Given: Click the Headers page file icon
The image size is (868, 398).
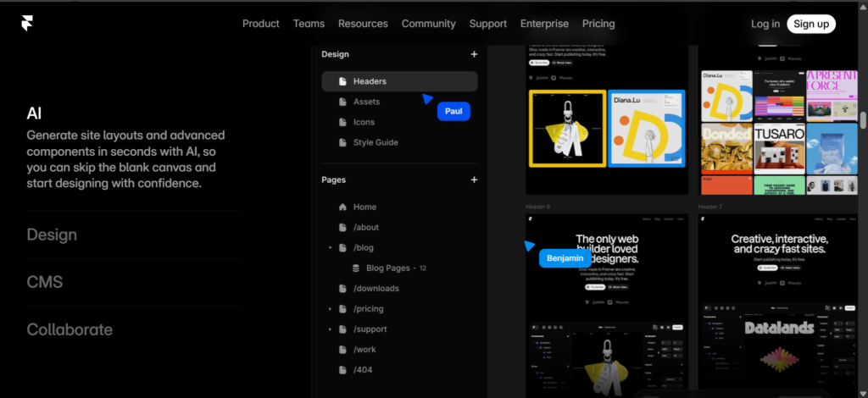Looking at the screenshot, I should coord(342,81).
